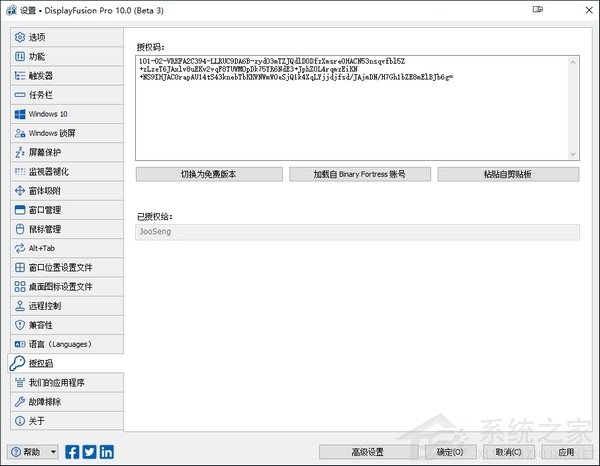Switch to 触发器 tab
Screen dimensions: 600x466
click(67, 76)
